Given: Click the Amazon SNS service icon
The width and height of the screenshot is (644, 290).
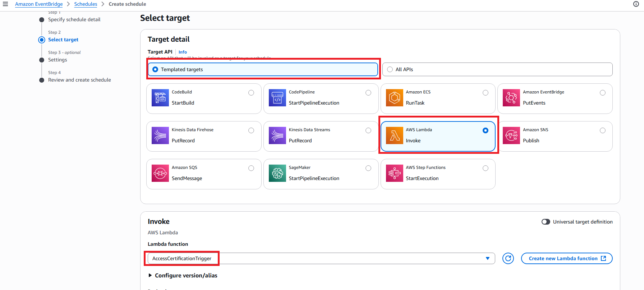Looking at the screenshot, I should point(511,135).
